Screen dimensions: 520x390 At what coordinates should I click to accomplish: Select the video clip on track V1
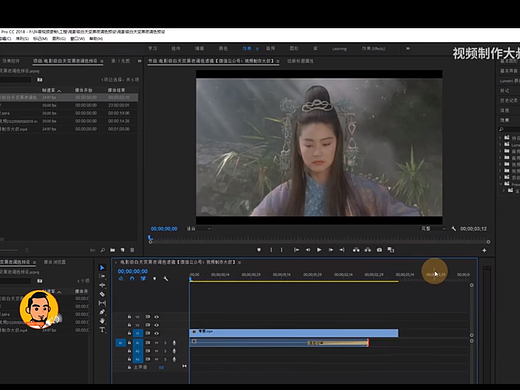tap(294, 333)
